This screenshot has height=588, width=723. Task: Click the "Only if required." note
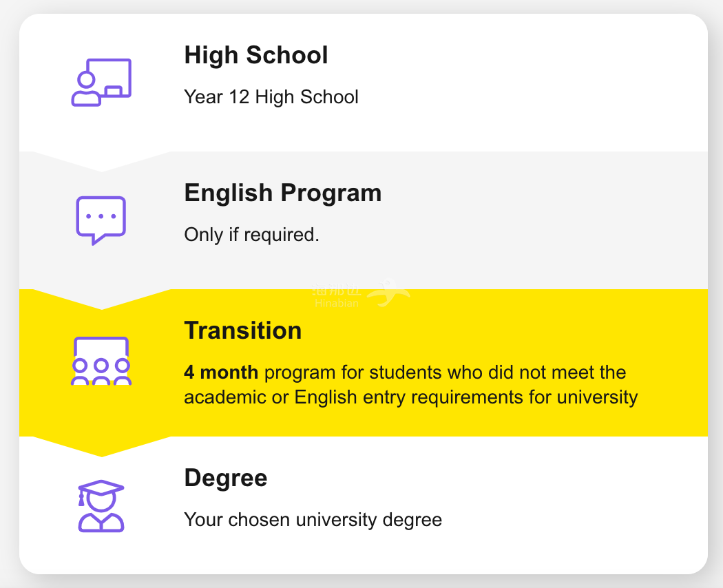click(251, 235)
